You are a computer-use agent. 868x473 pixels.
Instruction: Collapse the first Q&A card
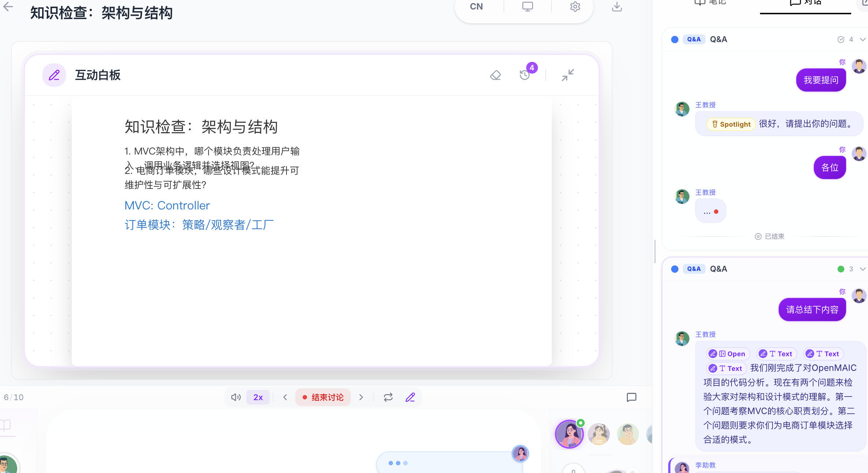pos(863,39)
